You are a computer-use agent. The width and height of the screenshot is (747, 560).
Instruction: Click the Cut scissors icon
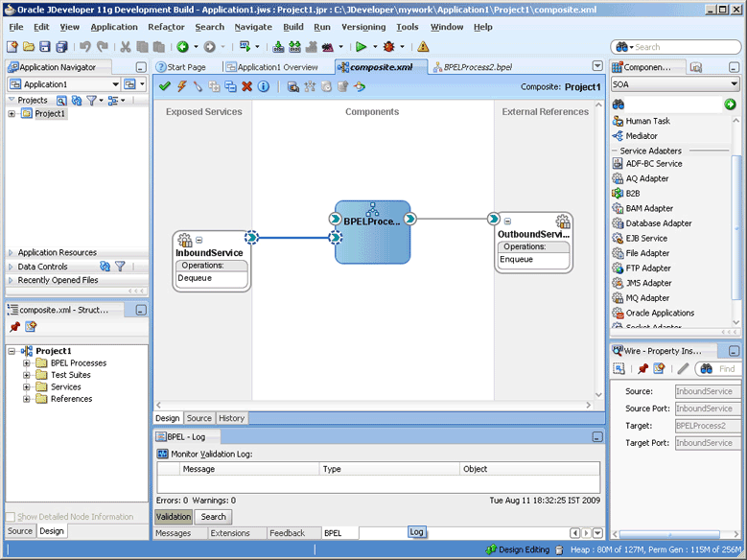[126, 47]
